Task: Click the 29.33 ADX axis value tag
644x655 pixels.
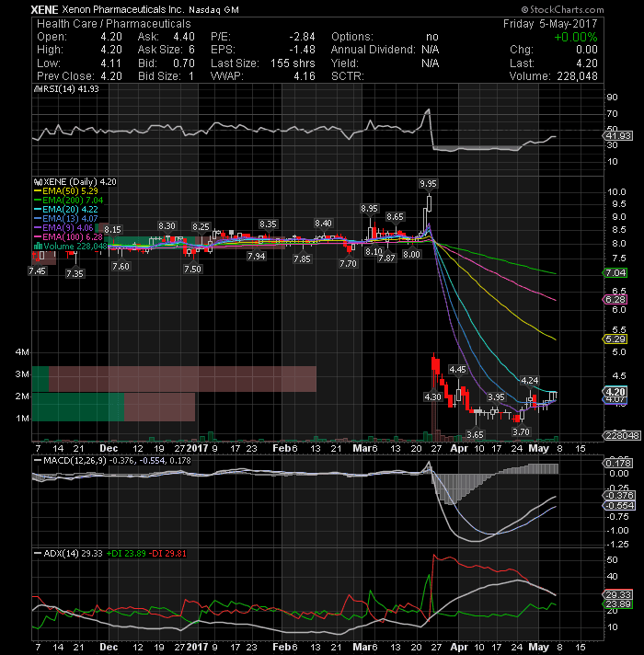Action: click(618, 594)
